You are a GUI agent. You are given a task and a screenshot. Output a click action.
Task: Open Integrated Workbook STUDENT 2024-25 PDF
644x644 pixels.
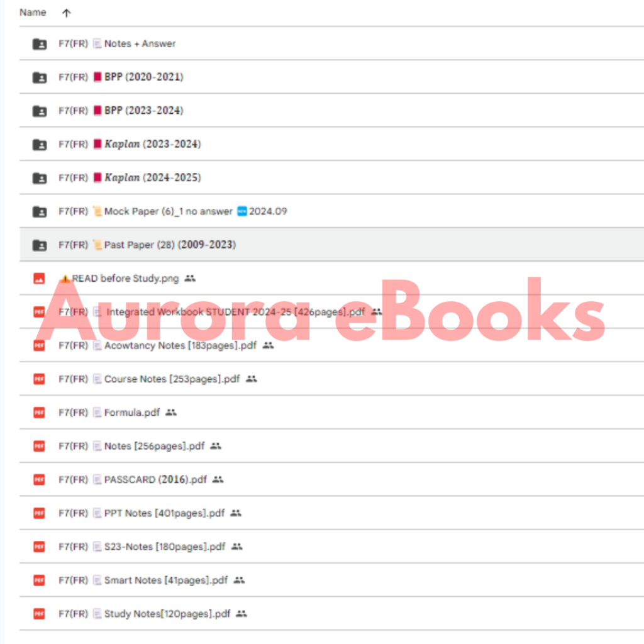click(x=235, y=312)
